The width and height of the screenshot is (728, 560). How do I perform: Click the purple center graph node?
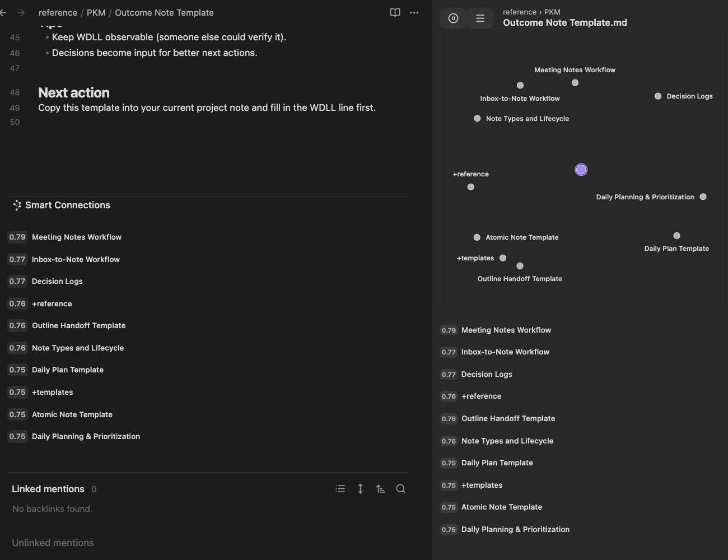(581, 170)
